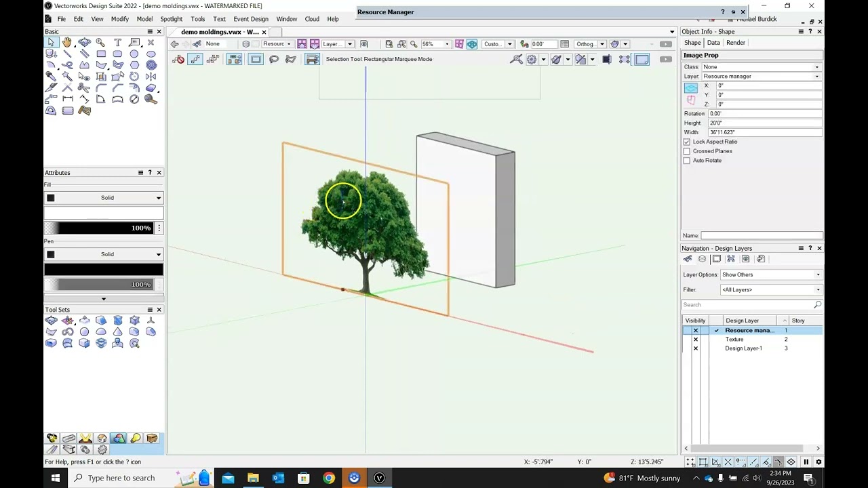This screenshot has height=488, width=868.
Task: Select the Zoom magnifier tool
Action: [x=100, y=42]
